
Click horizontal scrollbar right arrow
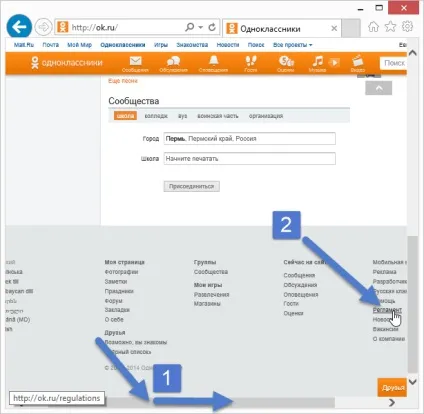click(392, 403)
